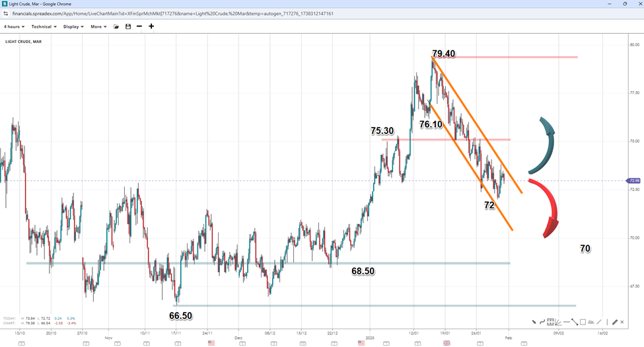Click the pencil edit drawings tool

[615, 322]
